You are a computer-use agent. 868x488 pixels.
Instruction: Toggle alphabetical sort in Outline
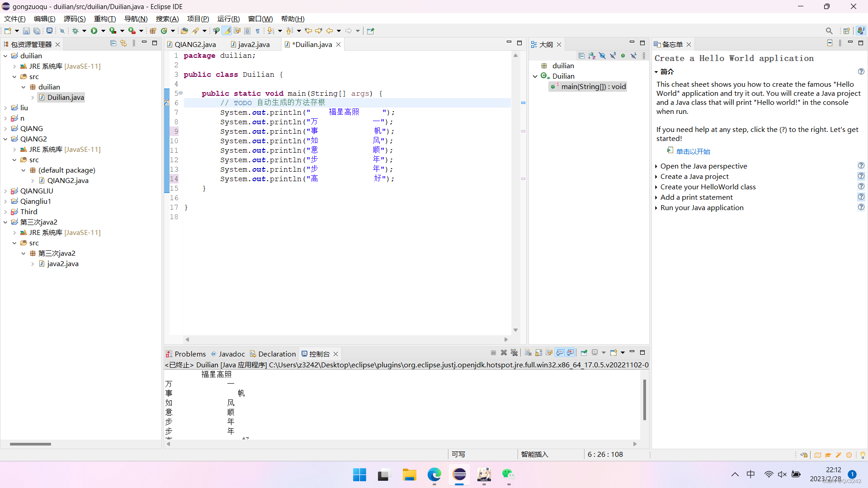[x=592, y=56]
